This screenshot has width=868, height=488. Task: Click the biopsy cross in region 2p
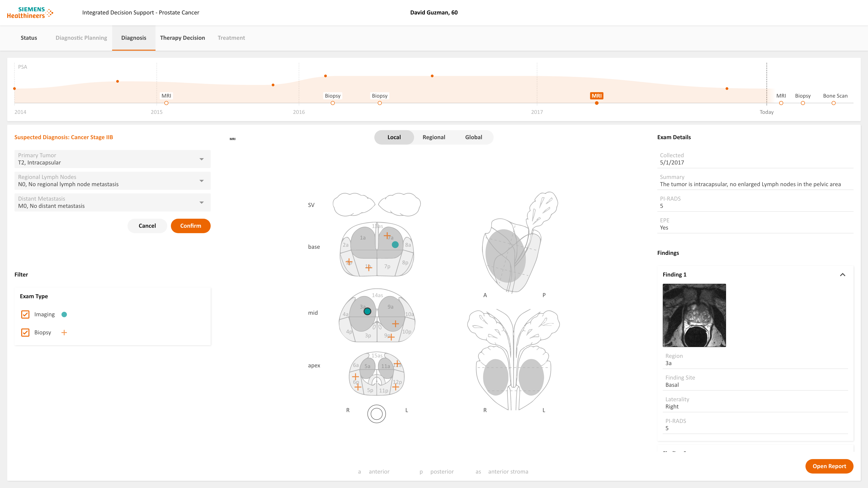(349, 262)
